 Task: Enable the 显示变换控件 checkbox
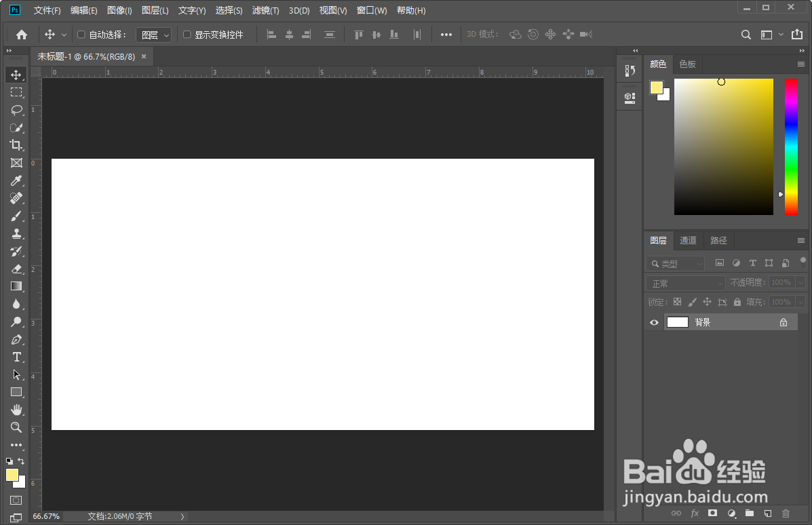[x=187, y=34]
